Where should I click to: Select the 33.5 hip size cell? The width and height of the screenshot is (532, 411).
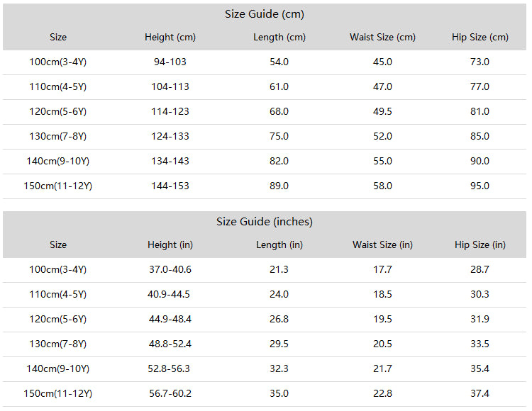point(480,344)
